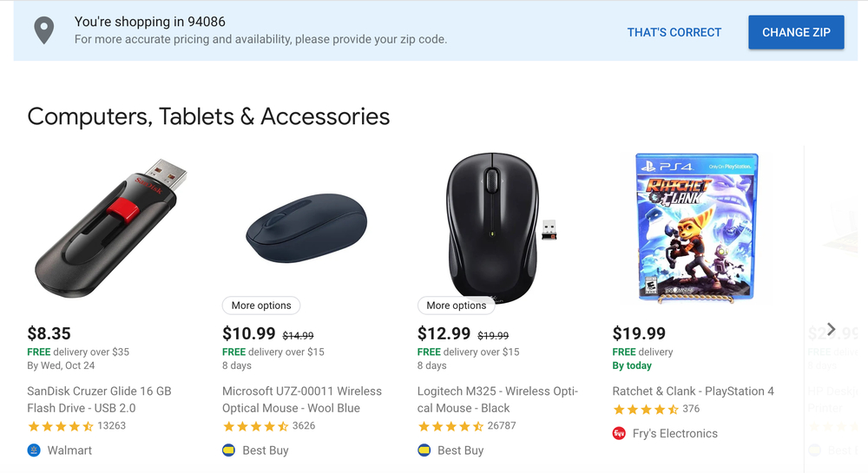Confirm zip with THAT'S CORRECT
This screenshot has width=868, height=473.
pyautogui.click(x=674, y=32)
